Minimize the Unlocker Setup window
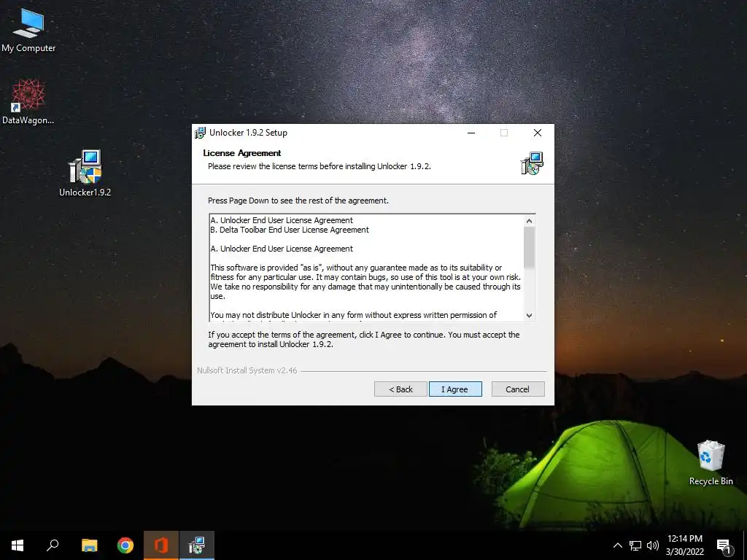Viewport: 747px width, 560px height. pos(471,133)
